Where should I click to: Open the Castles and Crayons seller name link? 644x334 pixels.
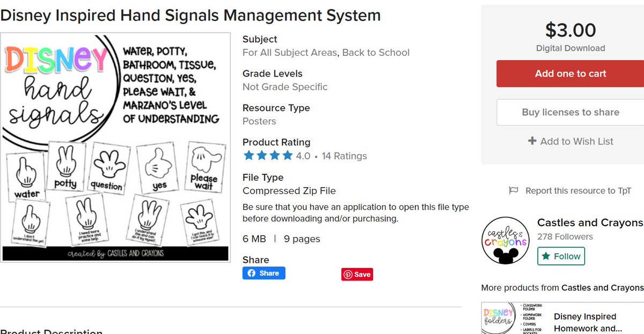pyautogui.click(x=590, y=222)
